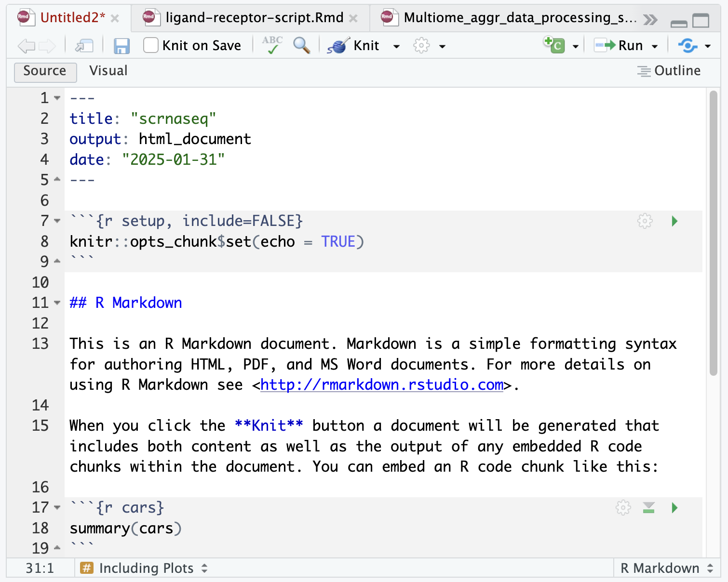Screen dimensions: 728x582
Task: Click knitr::opts_chunk$set code line
Action: 217,241
